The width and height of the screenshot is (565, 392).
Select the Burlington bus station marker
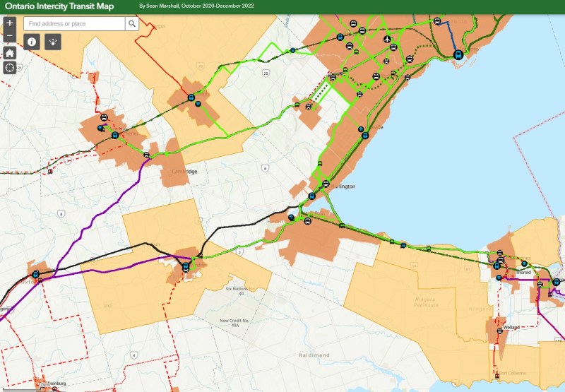(x=326, y=184)
